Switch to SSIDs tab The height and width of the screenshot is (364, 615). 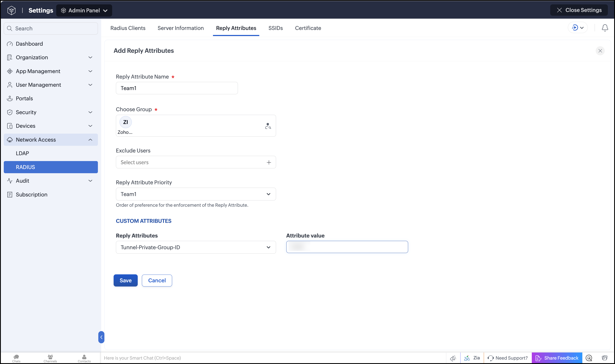(x=276, y=28)
